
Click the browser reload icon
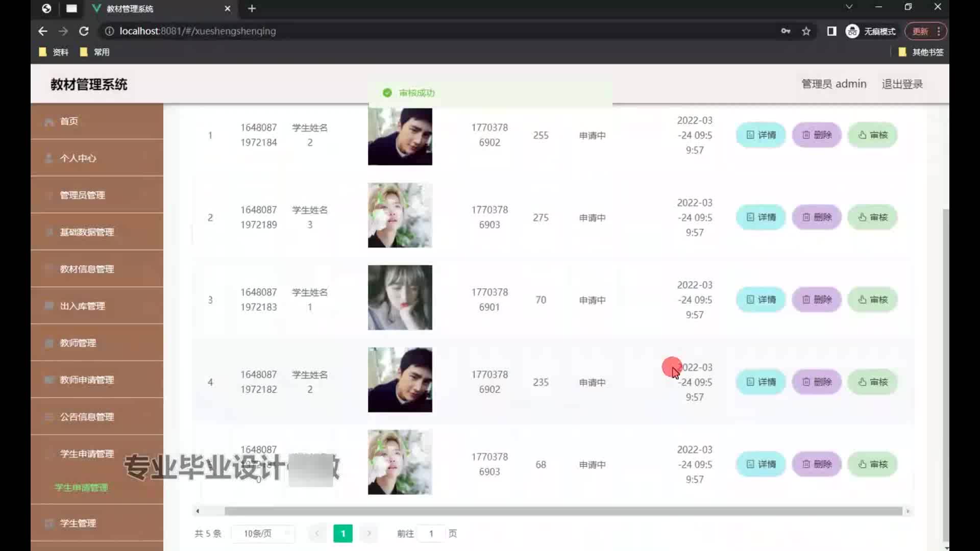(84, 31)
